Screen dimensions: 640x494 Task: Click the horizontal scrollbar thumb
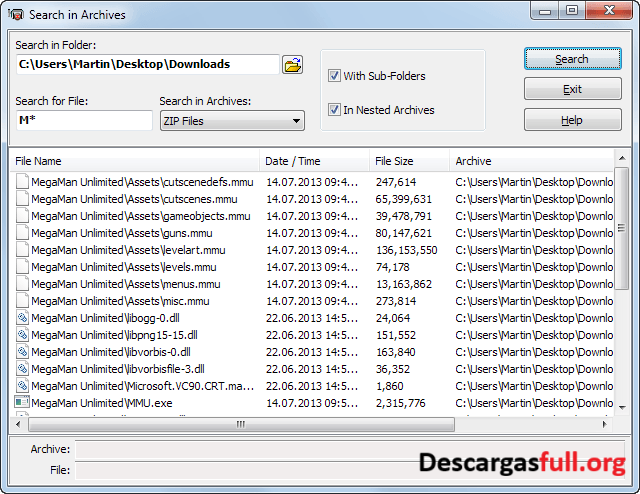[240, 424]
